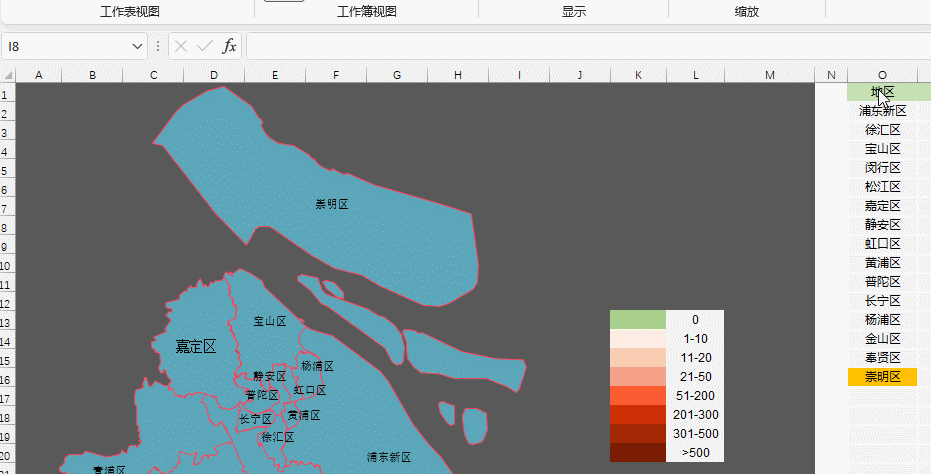Click the select-all corner triangle of the sheet
This screenshot has height=474, width=931.
[9, 76]
